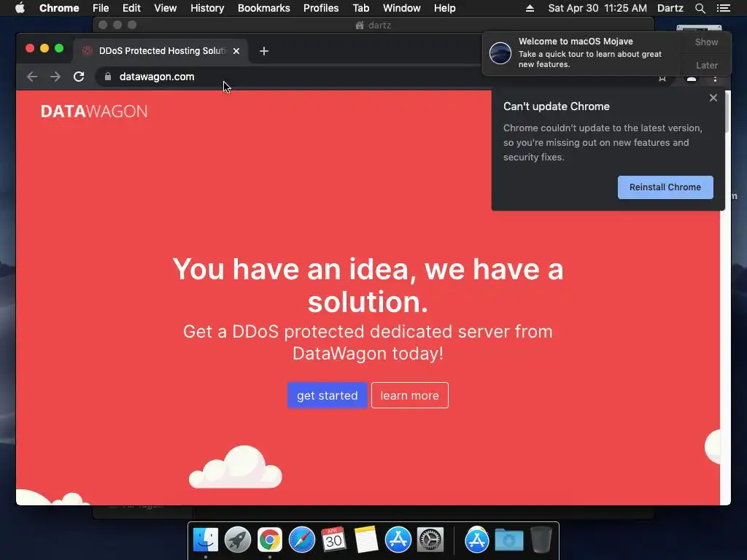Open Safari from the Dock
The height and width of the screenshot is (560, 747).
pos(302,540)
